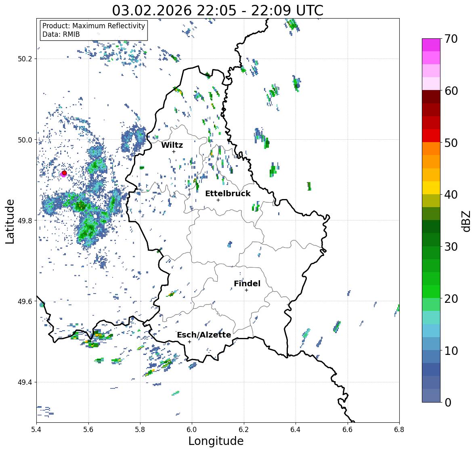Click the latitude tick label 49.4
This screenshot has width=476, height=451.
point(25,382)
